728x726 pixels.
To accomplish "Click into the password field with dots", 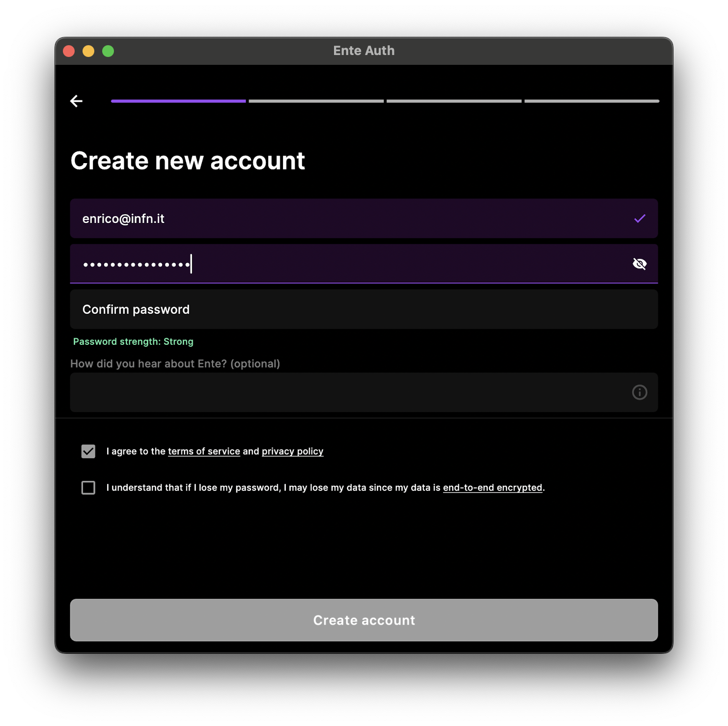I will 364,264.
